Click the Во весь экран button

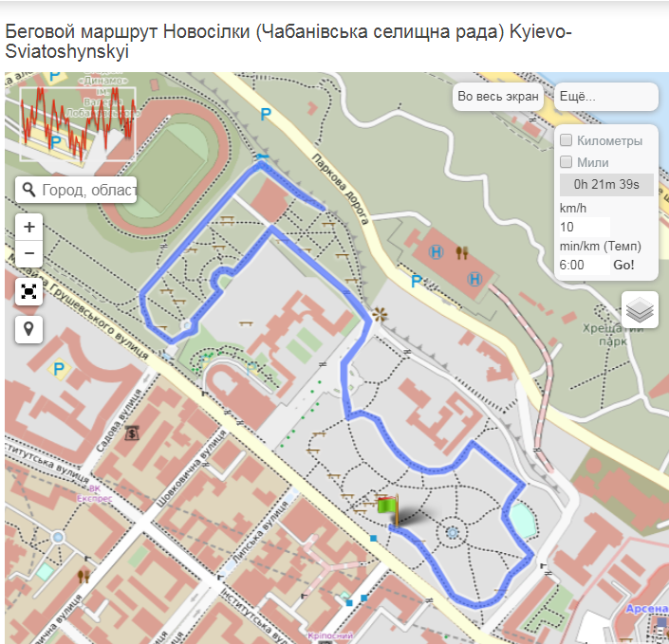tap(498, 97)
